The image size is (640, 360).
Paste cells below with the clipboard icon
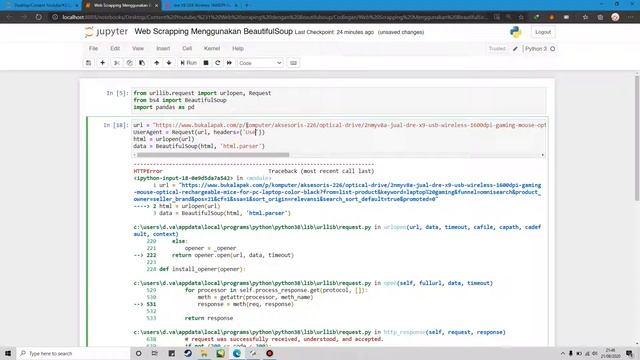point(142,63)
